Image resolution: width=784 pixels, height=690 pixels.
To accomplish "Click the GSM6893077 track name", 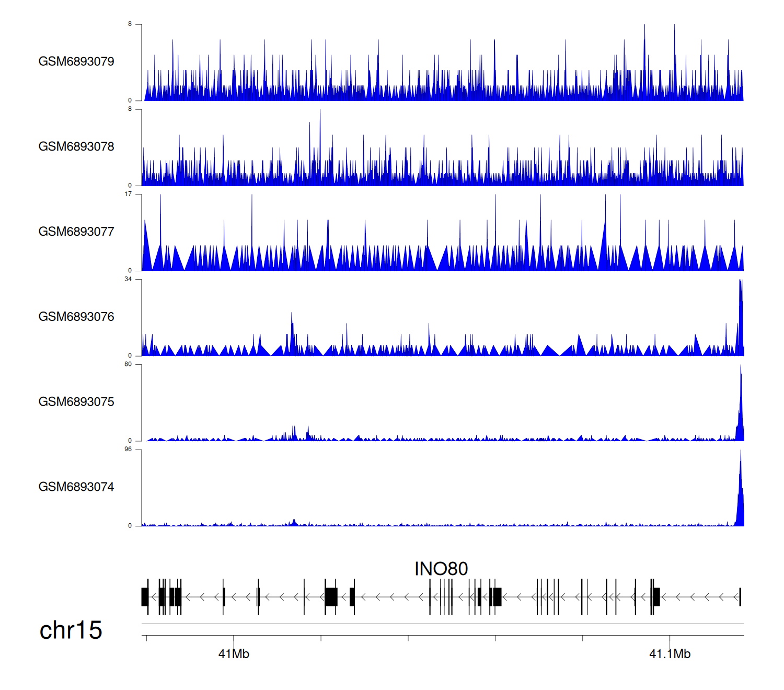I will pyautogui.click(x=76, y=232).
